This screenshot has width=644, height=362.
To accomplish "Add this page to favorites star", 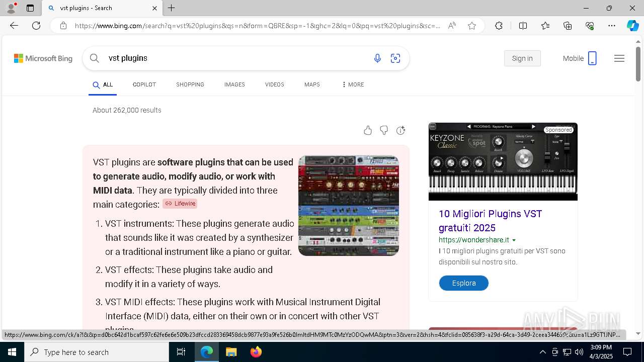I will tap(472, 26).
